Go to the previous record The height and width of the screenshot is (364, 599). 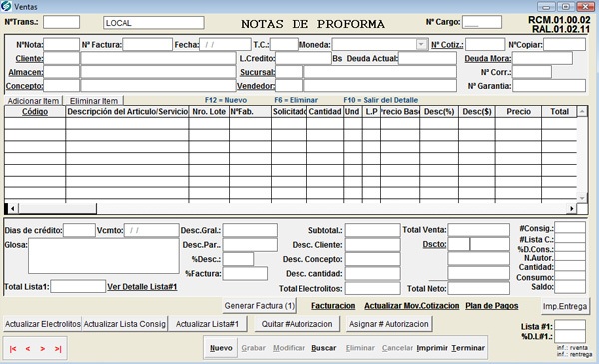[28, 349]
